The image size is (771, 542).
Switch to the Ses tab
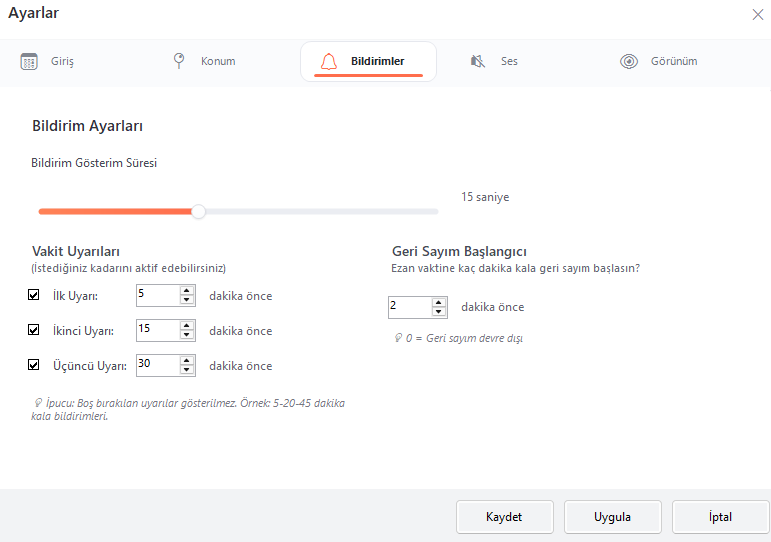tap(509, 61)
